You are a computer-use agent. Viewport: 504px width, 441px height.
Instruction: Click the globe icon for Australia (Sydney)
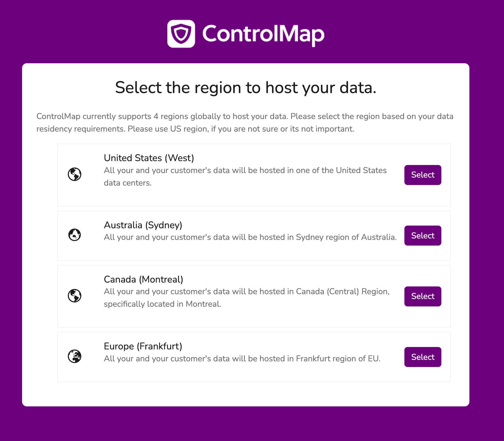(75, 235)
